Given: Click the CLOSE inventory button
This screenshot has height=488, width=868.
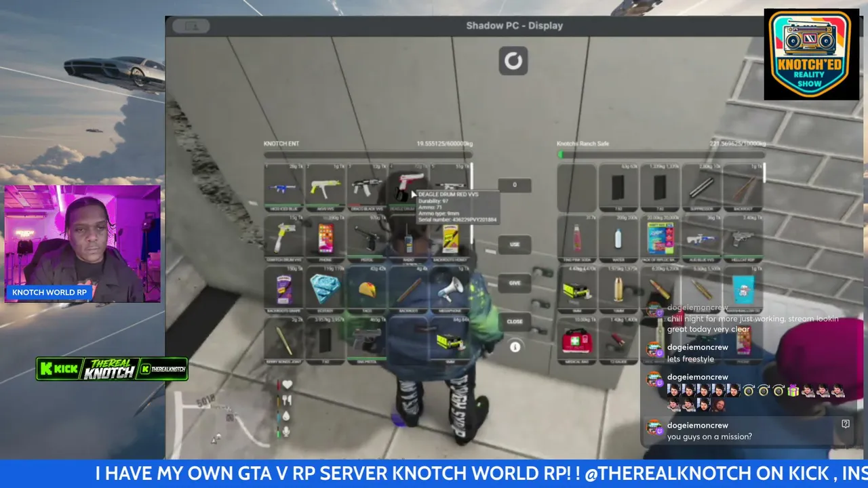Looking at the screenshot, I should coord(515,321).
